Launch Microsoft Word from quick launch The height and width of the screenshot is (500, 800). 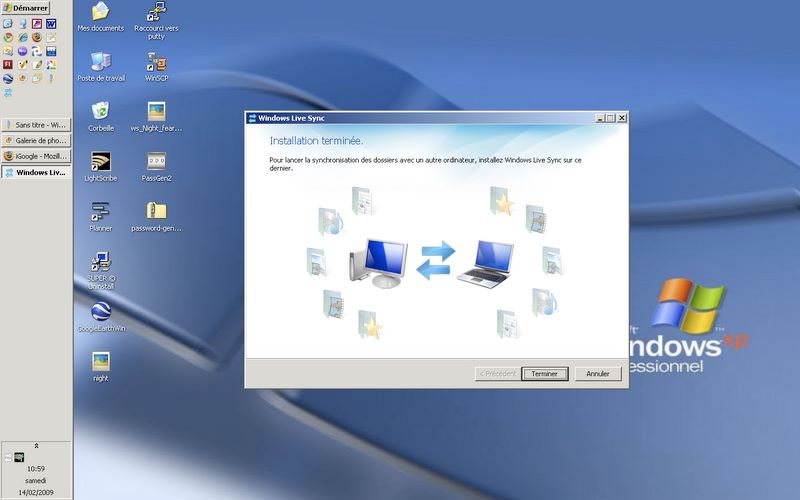[51, 23]
